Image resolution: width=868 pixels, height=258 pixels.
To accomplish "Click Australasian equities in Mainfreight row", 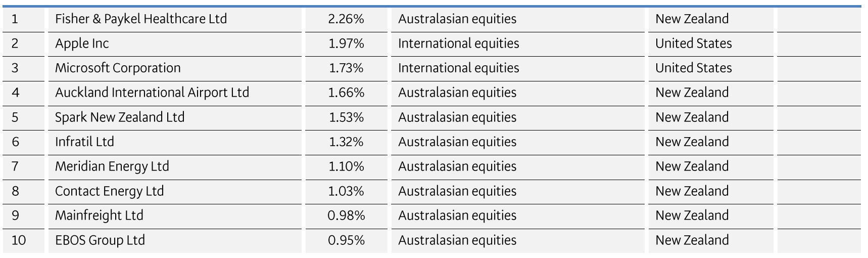I will click(457, 216).
